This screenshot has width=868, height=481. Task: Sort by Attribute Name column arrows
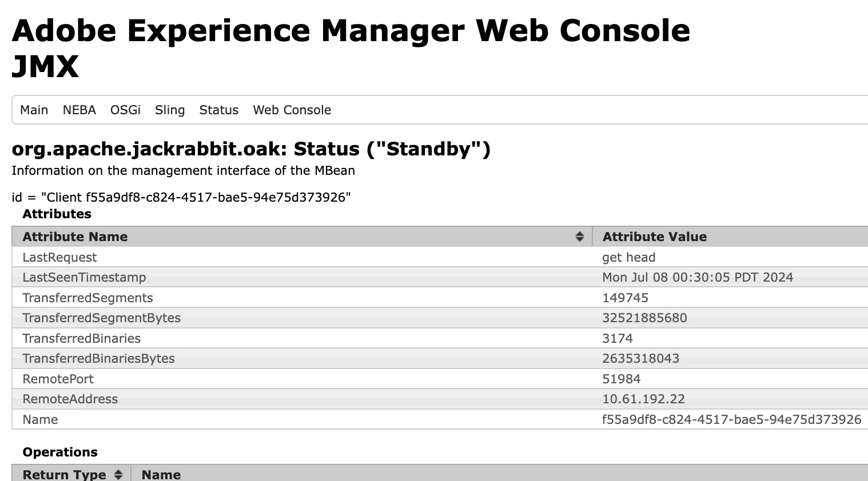tap(579, 237)
